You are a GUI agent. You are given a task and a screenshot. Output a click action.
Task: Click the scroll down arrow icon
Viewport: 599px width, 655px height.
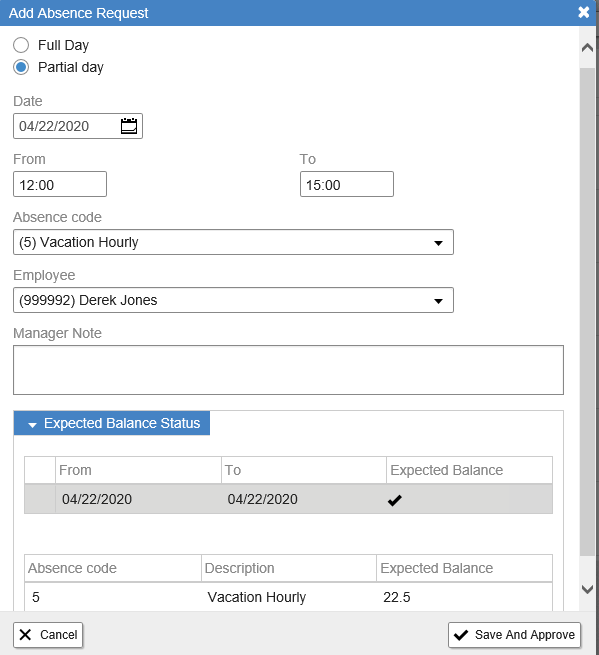point(587,589)
